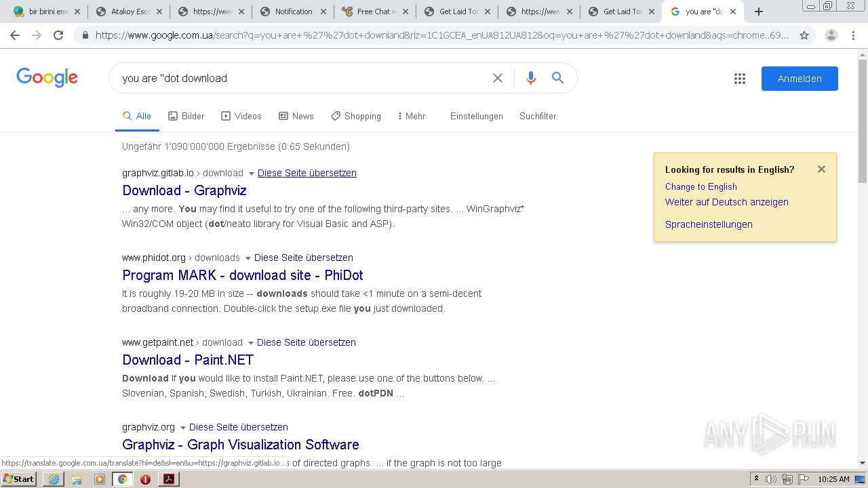Translate the www.getpaint.net result page
The height and width of the screenshot is (488, 868).
coord(307,342)
